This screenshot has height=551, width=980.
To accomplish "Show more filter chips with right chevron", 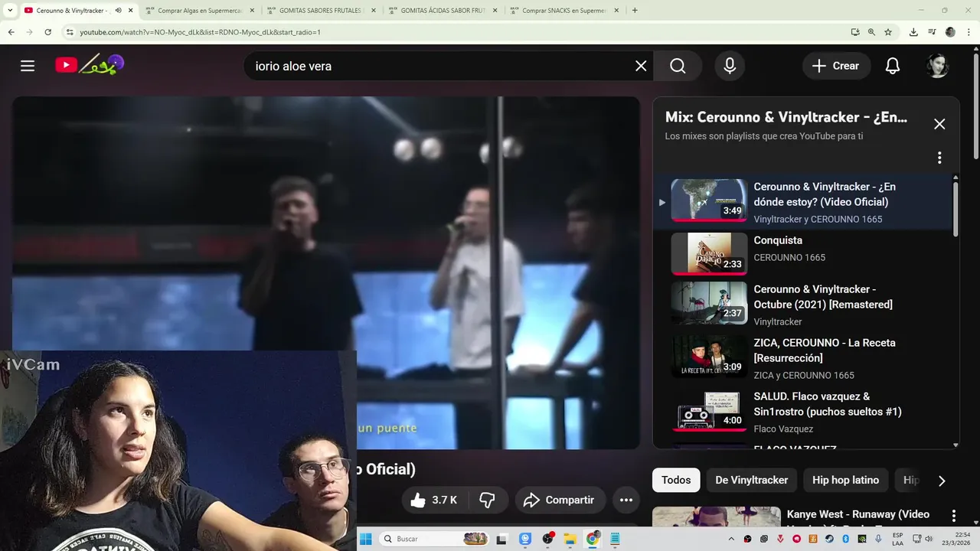I will click(942, 481).
